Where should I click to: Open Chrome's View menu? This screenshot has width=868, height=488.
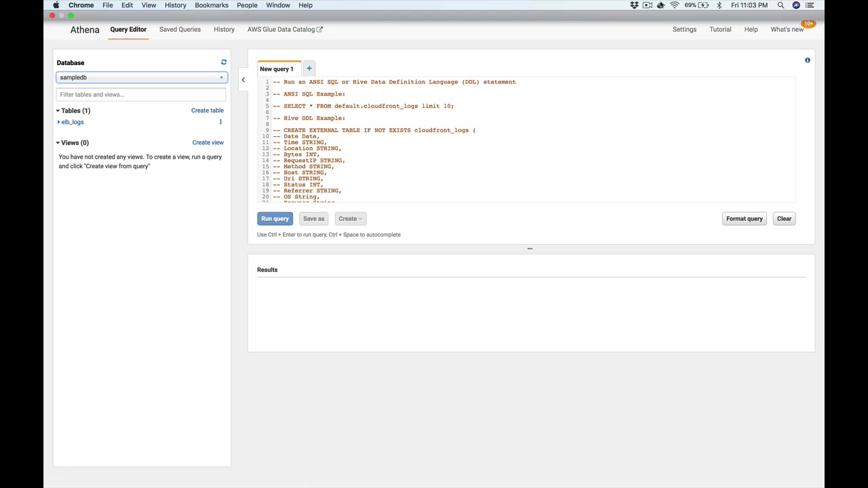149,5
